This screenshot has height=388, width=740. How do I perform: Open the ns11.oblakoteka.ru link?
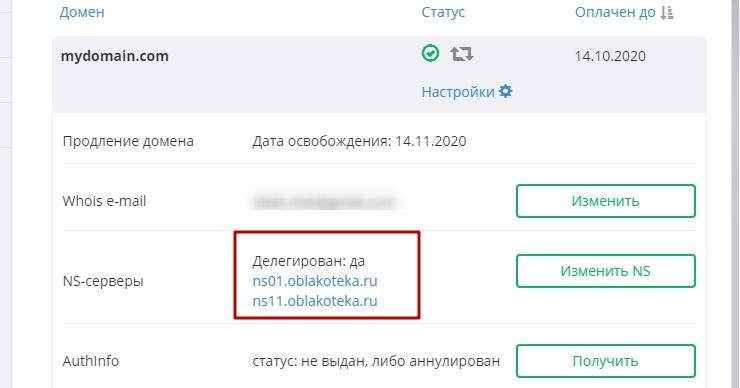pos(315,301)
